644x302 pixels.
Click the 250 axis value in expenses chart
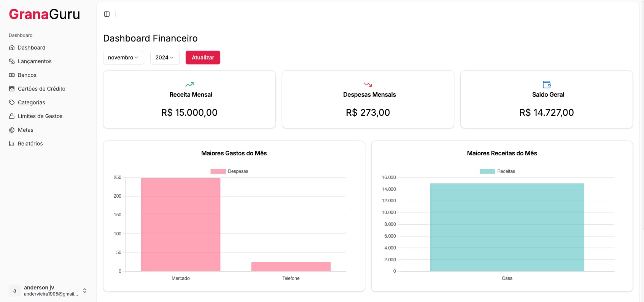coord(118,177)
